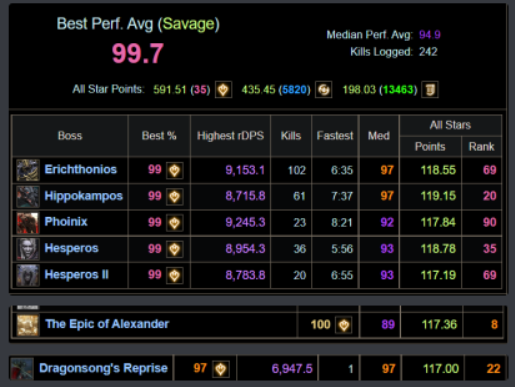
Task: Click Hesperos fastest time 5:56
Action: pos(342,249)
